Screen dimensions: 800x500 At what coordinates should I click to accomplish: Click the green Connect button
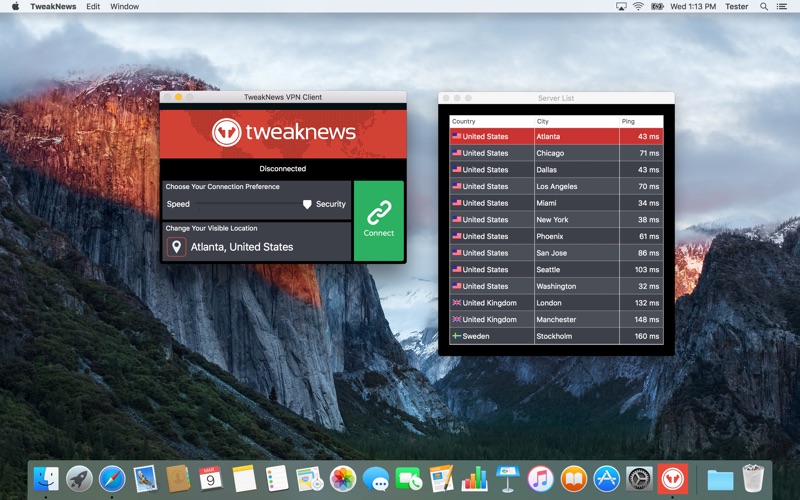coord(379,221)
